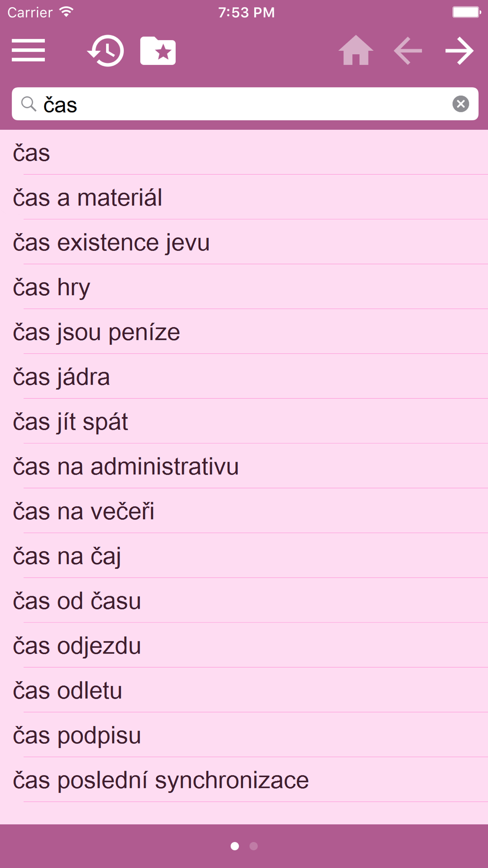Tap the magnifier search icon

coord(29,103)
